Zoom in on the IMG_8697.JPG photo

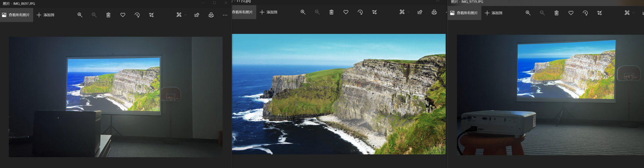(x=80, y=15)
